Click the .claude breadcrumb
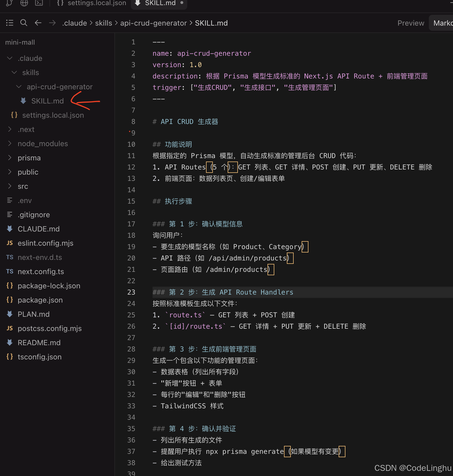The width and height of the screenshot is (453, 476). 75,23
